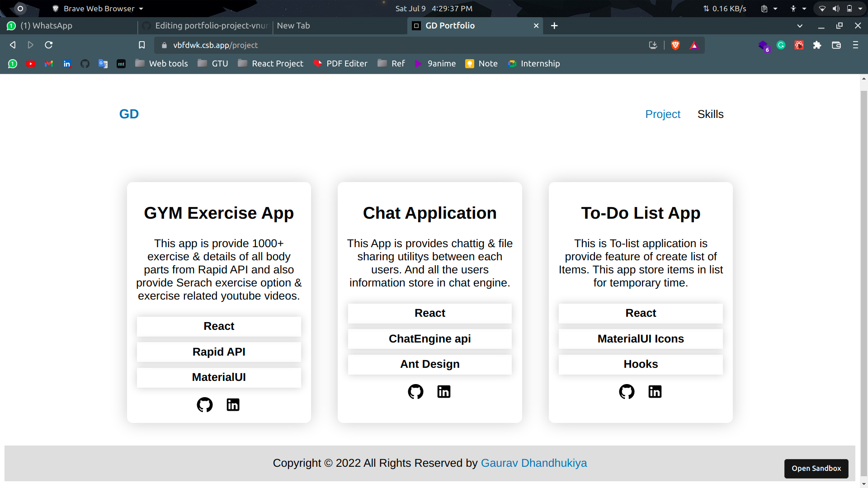Screen dimensions: 868x488
Task: Open the Brave Shields panel
Action: pyautogui.click(x=675, y=45)
